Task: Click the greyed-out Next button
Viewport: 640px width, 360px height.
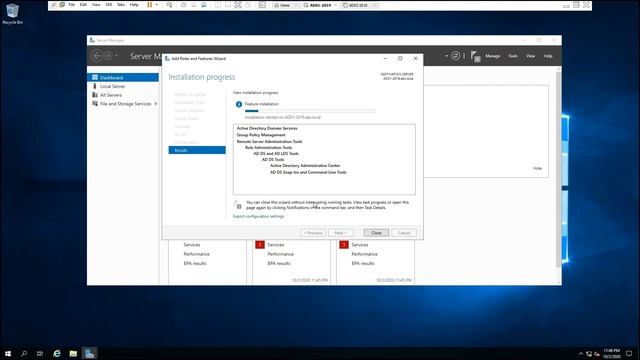Action: 340,233
